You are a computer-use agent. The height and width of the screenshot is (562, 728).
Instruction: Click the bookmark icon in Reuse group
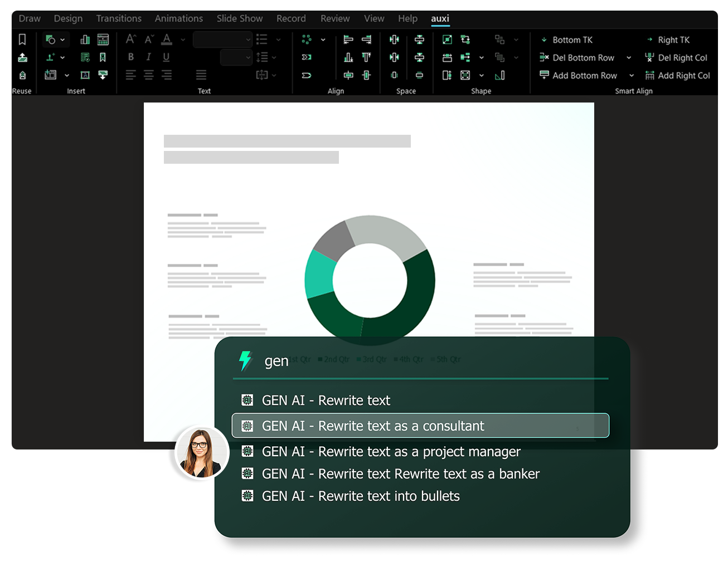(x=22, y=40)
